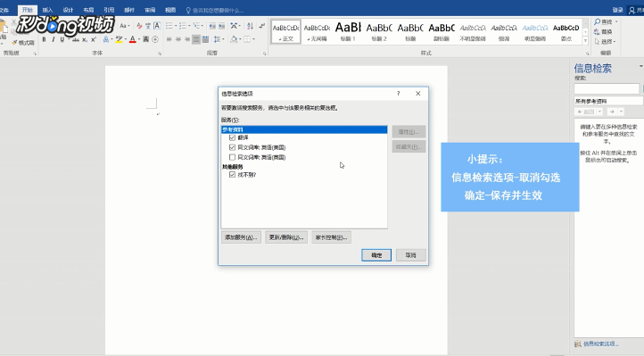Open the 所有参考资料 dropdown in research pane
The image size is (644, 356).
[608, 101]
